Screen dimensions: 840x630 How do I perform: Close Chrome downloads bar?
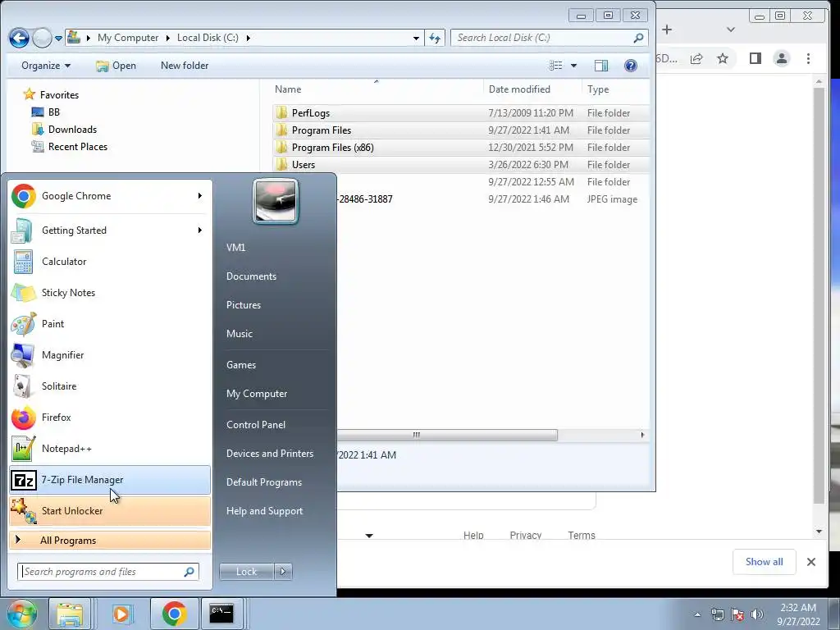pyautogui.click(x=811, y=561)
